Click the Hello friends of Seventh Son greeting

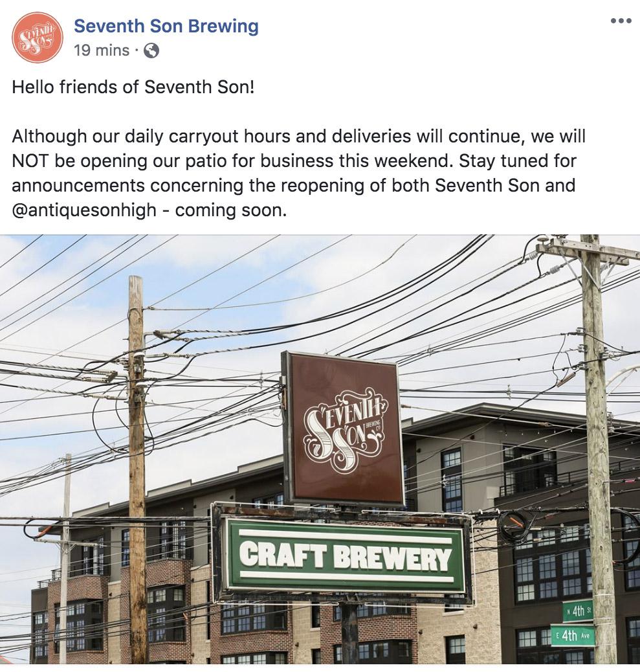pyautogui.click(x=133, y=87)
